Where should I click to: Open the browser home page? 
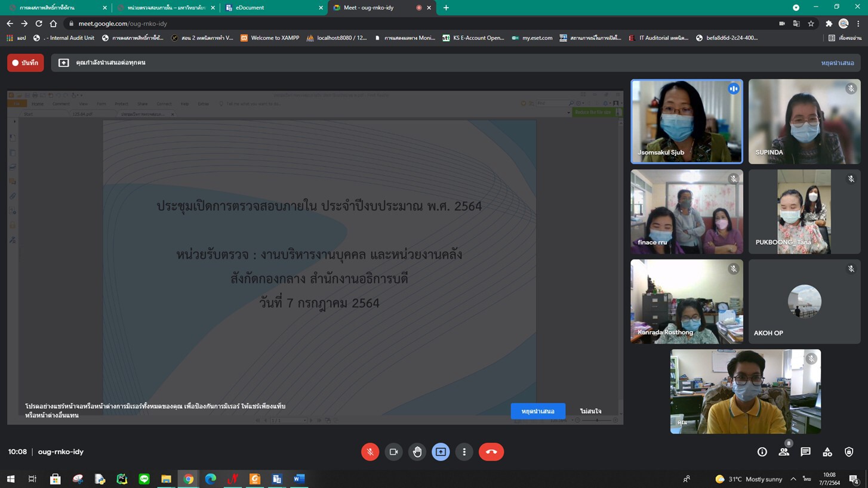[53, 23]
